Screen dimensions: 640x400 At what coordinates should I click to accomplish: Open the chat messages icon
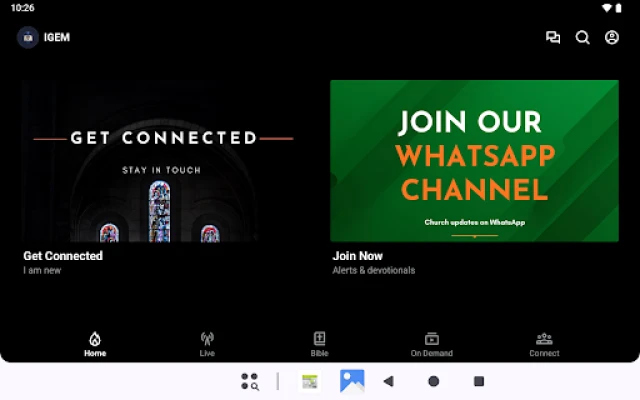pyautogui.click(x=553, y=38)
